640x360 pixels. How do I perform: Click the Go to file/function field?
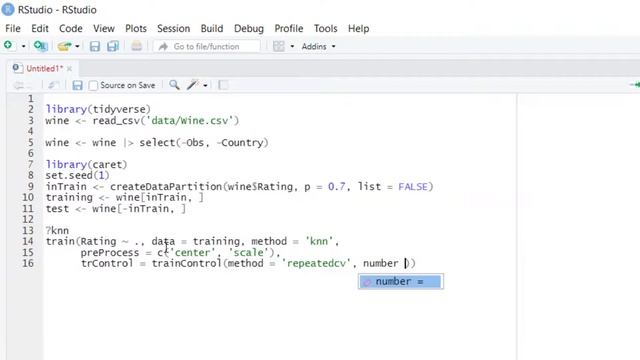207,47
